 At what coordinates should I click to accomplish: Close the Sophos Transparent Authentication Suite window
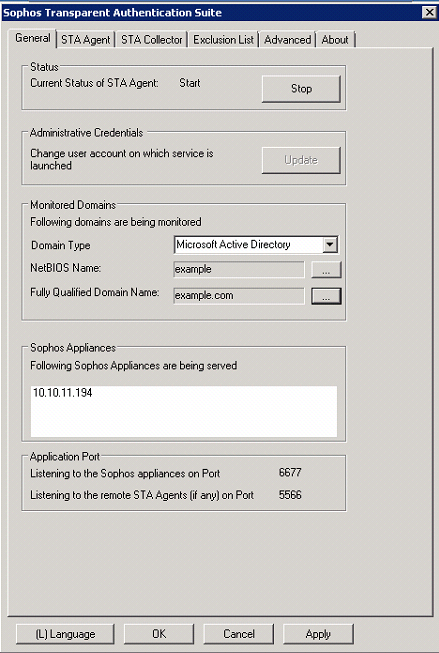point(429,12)
